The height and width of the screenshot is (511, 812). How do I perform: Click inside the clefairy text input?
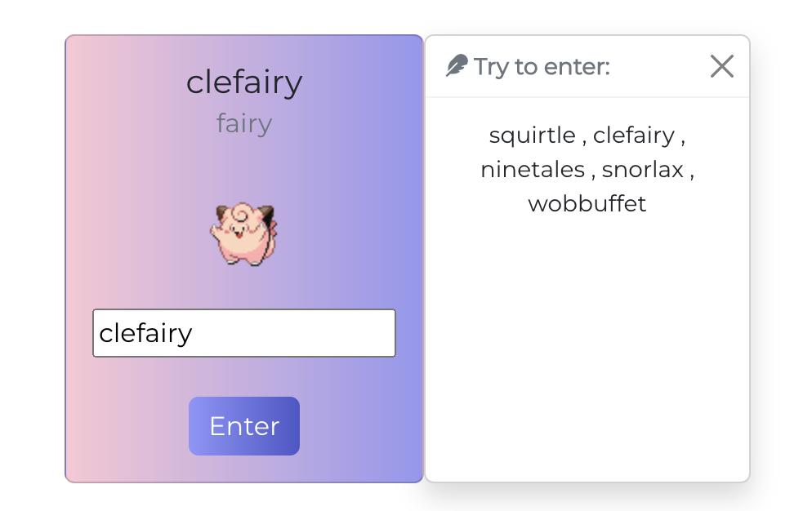click(244, 333)
